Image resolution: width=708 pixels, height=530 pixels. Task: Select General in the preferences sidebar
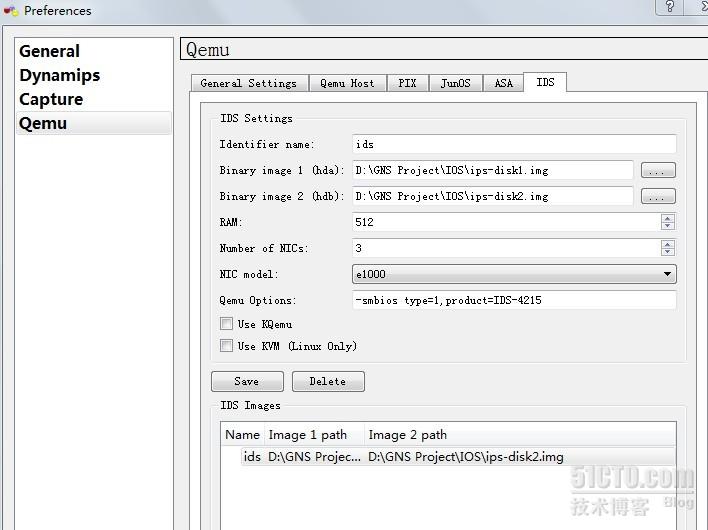coord(93,51)
